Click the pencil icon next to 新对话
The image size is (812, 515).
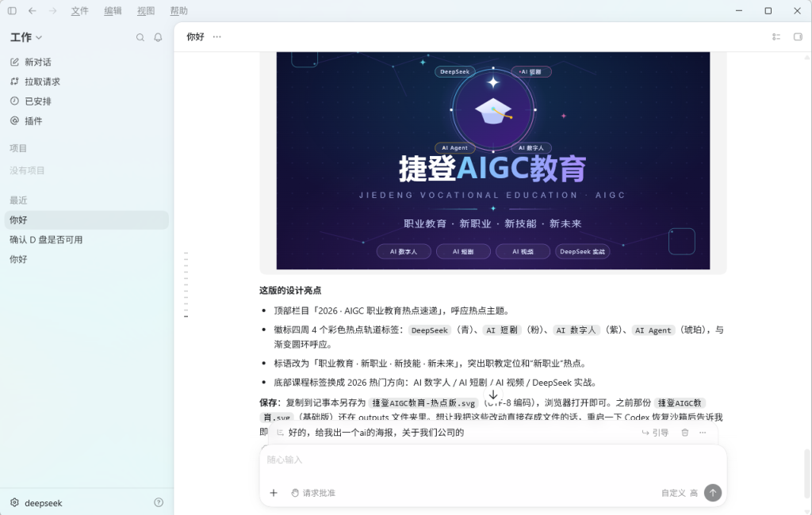(x=14, y=62)
